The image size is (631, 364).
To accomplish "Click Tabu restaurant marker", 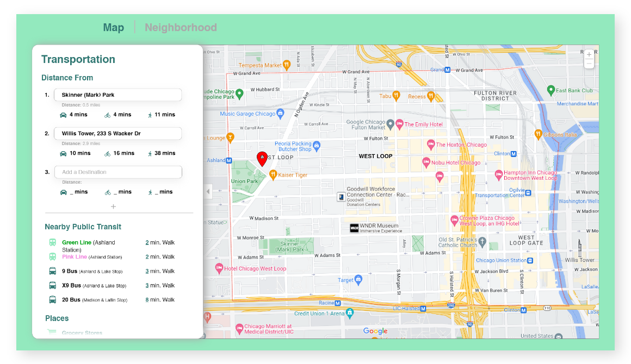I will coord(396,96).
